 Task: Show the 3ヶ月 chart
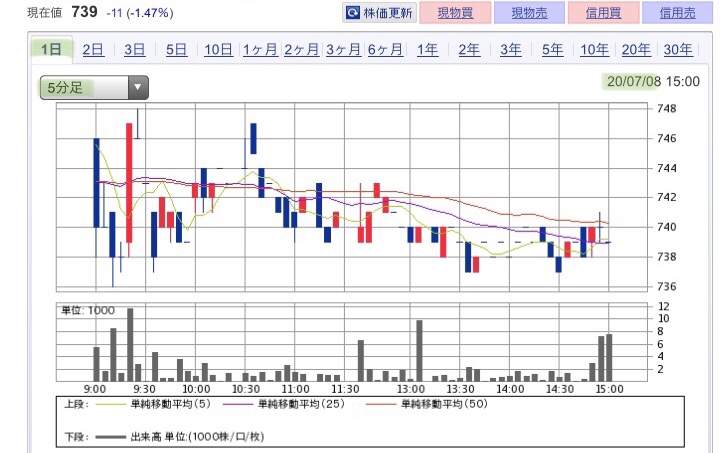(x=344, y=49)
